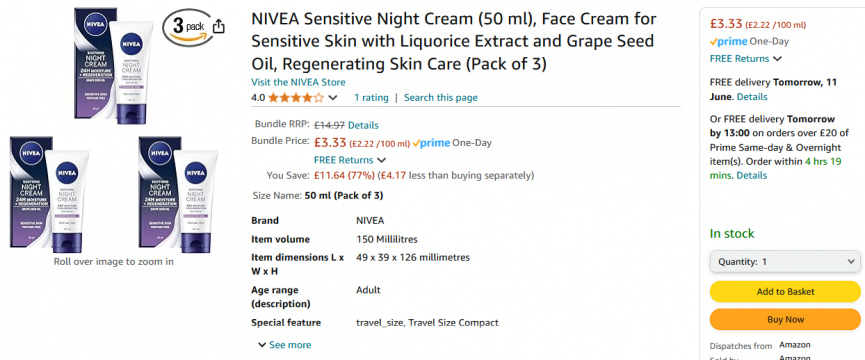
Task: Click the star rating icons
Action: [296, 98]
